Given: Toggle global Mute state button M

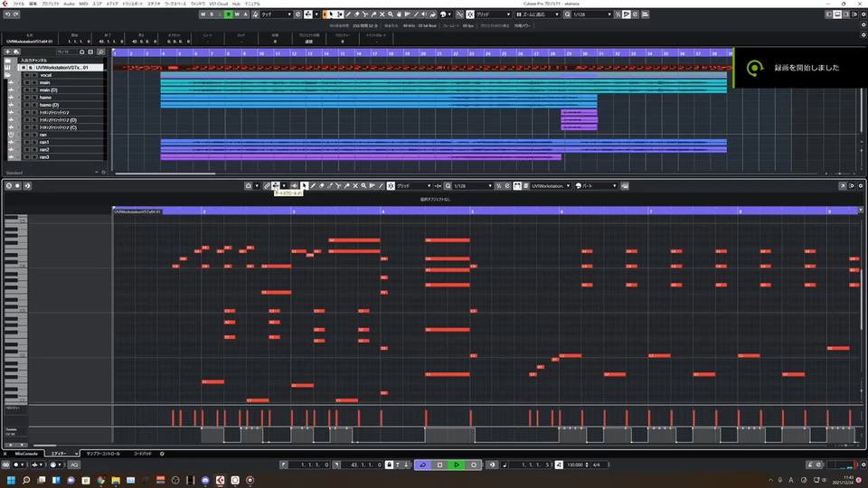Looking at the screenshot, I should 203,14.
